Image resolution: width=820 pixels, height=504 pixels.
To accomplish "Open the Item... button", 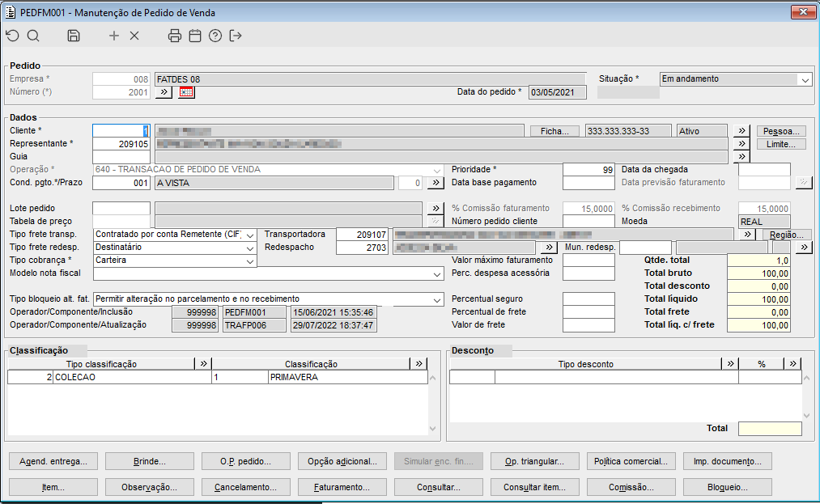I will [x=53, y=488].
